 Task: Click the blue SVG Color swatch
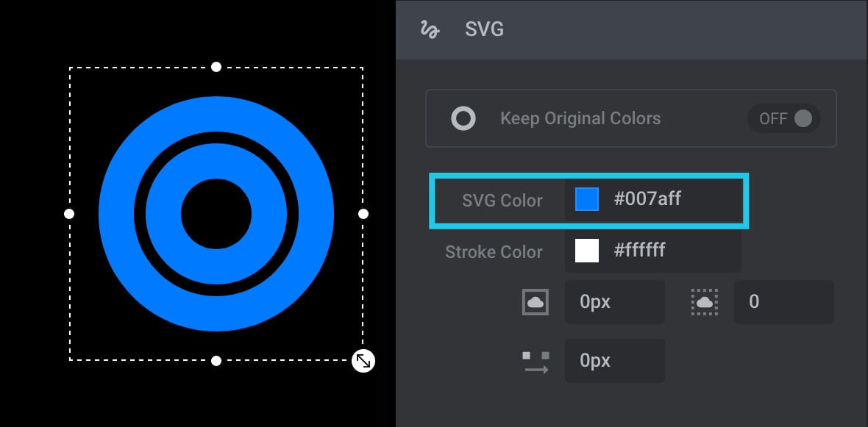click(587, 199)
